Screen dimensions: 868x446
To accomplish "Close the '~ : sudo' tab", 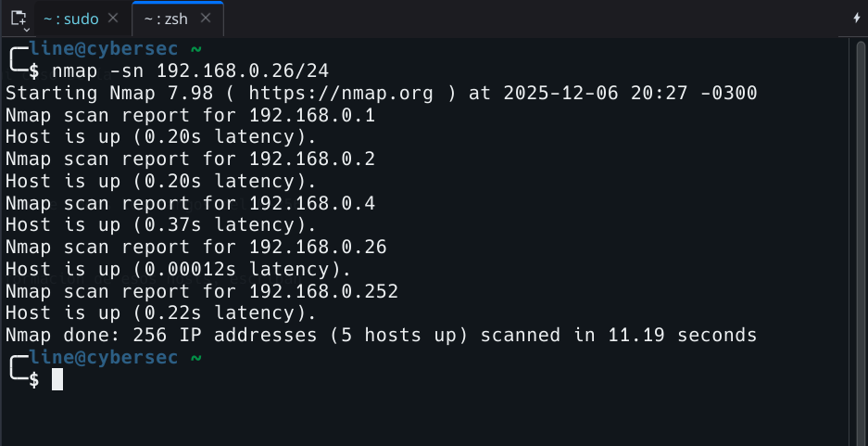I will tap(112, 18).
